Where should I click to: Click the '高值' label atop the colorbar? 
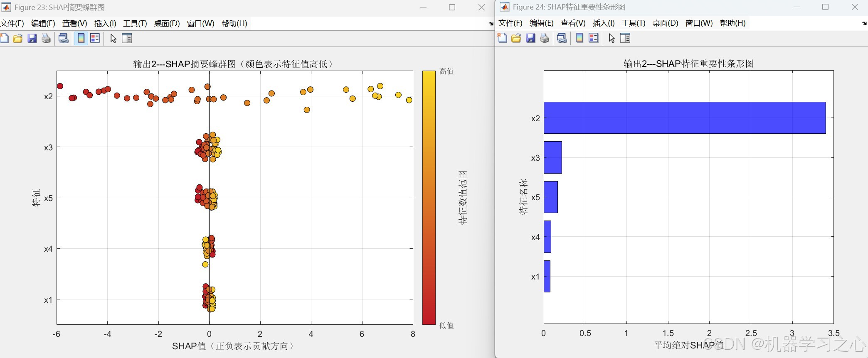coord(446,71)
